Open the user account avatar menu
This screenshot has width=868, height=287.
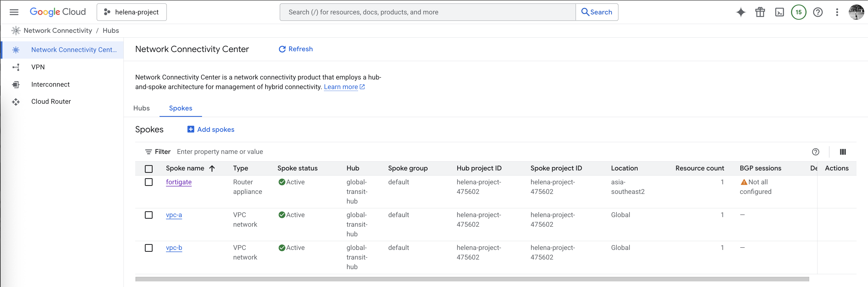pyautogui.click(x=856, y=13)
